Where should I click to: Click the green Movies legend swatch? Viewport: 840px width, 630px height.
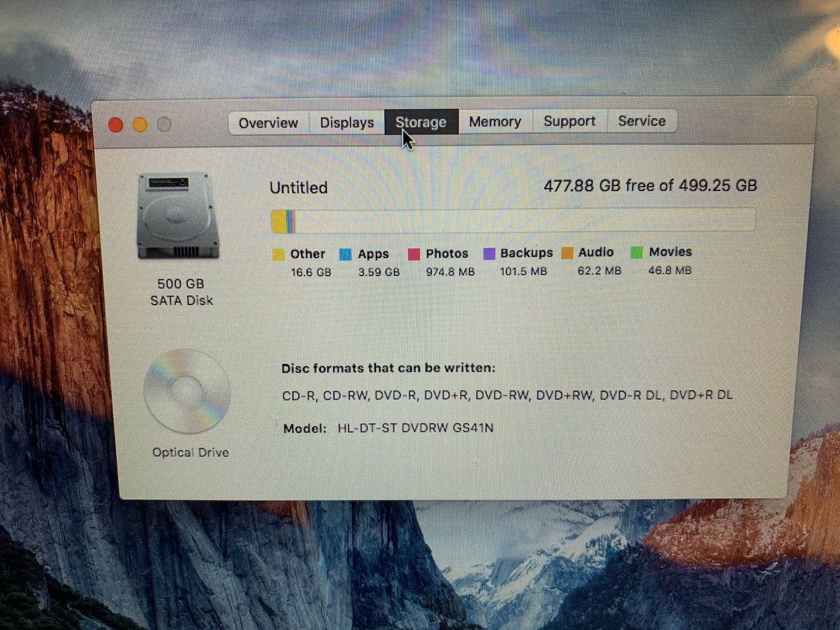coord(637,252)
